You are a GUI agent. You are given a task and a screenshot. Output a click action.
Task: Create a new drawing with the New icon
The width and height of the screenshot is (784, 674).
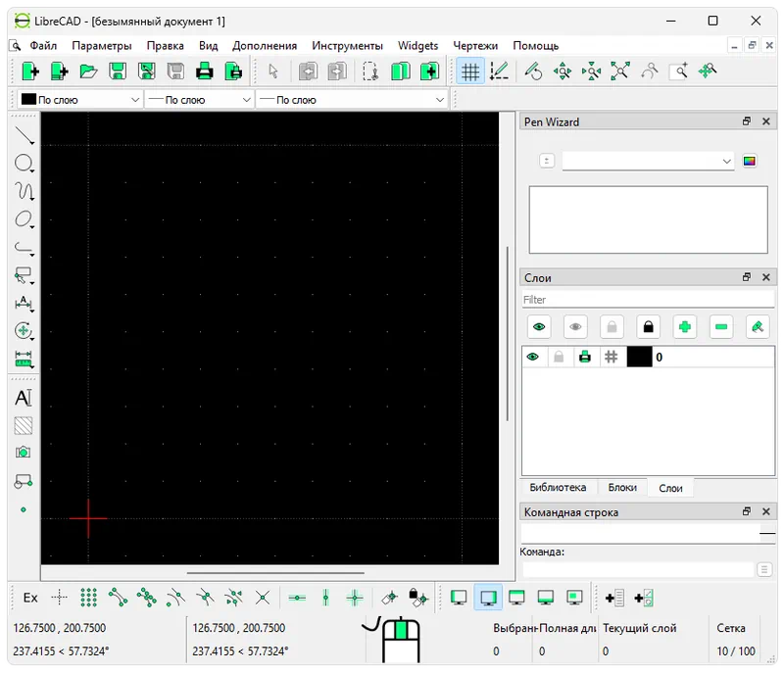pos(30,71)
